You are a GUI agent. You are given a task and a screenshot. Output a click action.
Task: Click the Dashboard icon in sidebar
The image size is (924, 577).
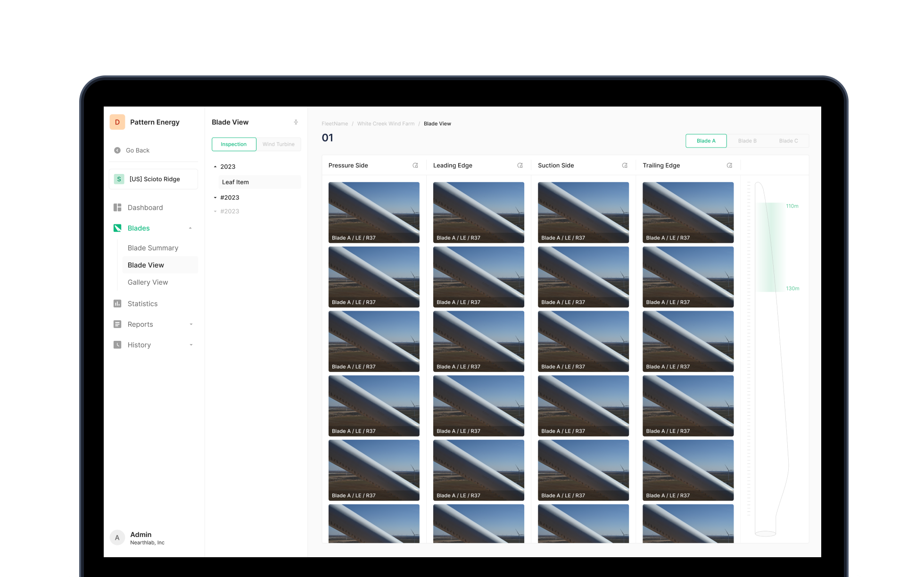tap(117, 207)
